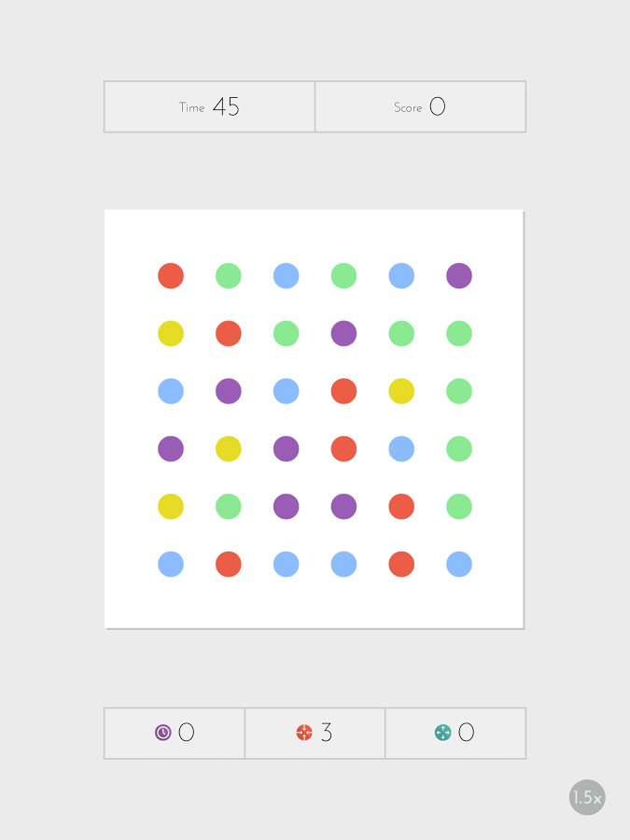Tap the red dot in the grid's top-left corner
The image size is (630, 840).
(171, 275)
